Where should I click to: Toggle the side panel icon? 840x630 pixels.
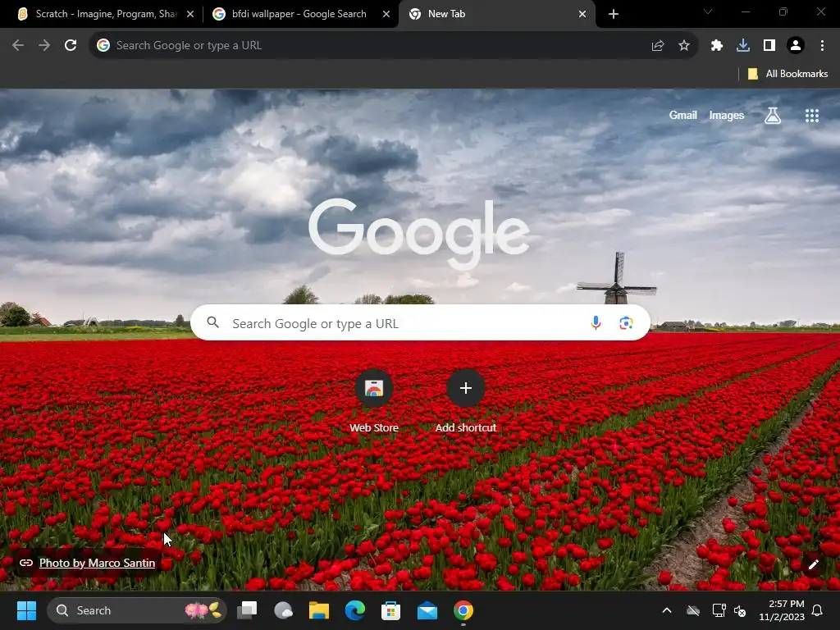coord(769,46)
